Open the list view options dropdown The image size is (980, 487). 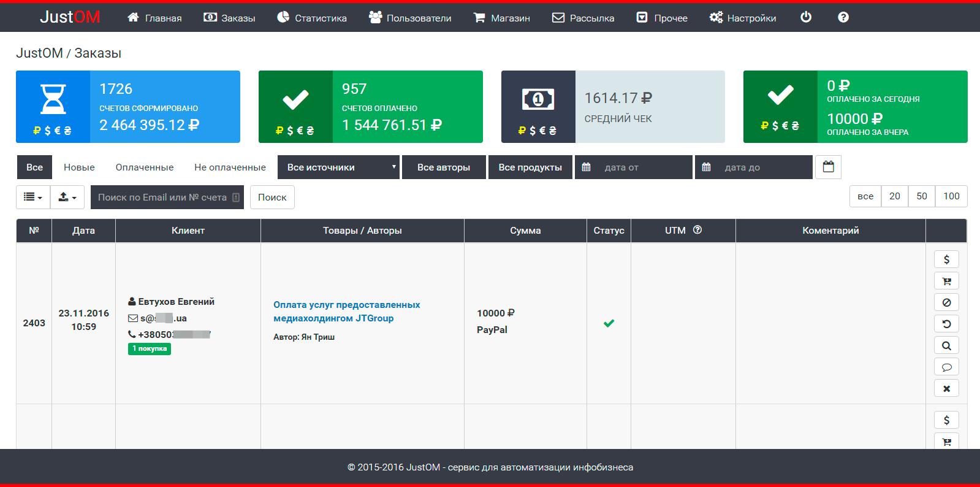(x=33, y=197)
